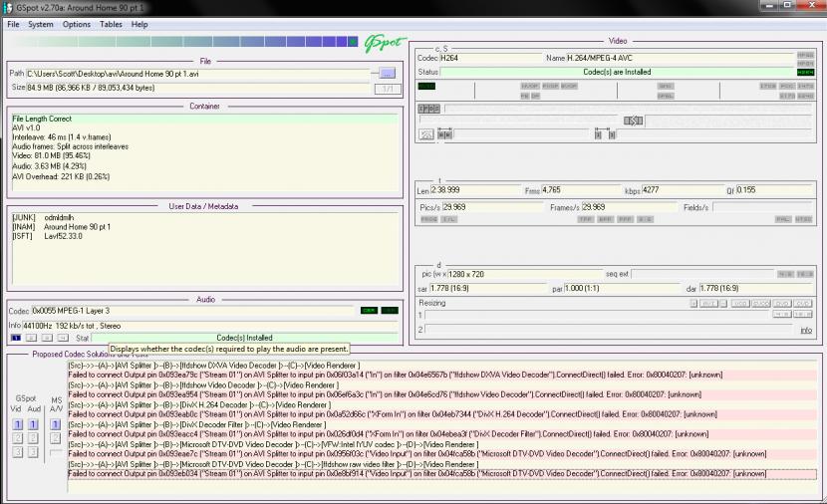Click the H264 indicator beside video status
The image size is (827, 504).
(804, 73)
